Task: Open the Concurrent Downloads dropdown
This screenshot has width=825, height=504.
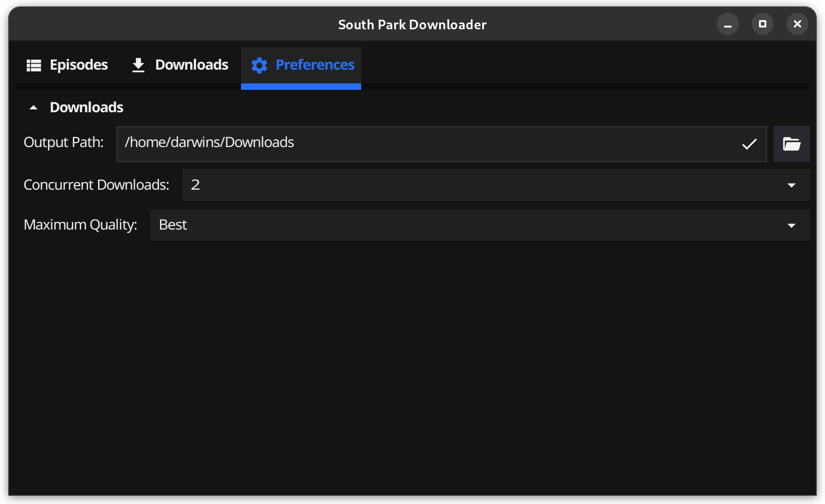Action: click(496, 185)
